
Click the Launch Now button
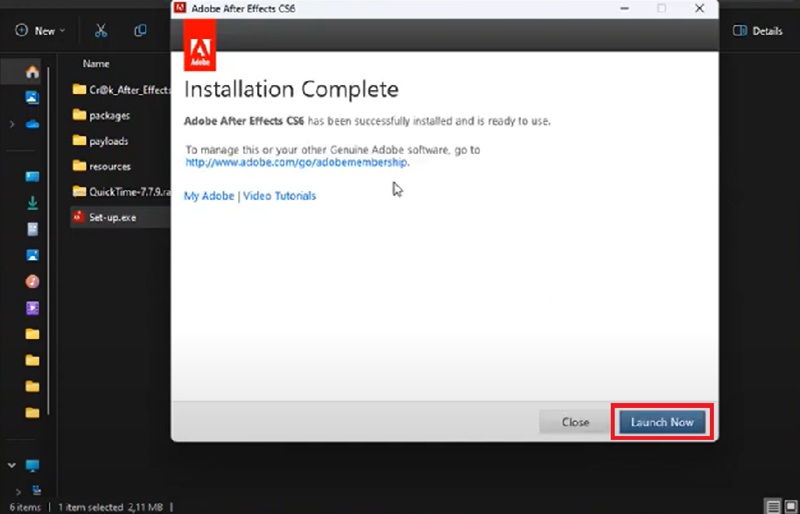pyautogui.click(x=662, y=422)
